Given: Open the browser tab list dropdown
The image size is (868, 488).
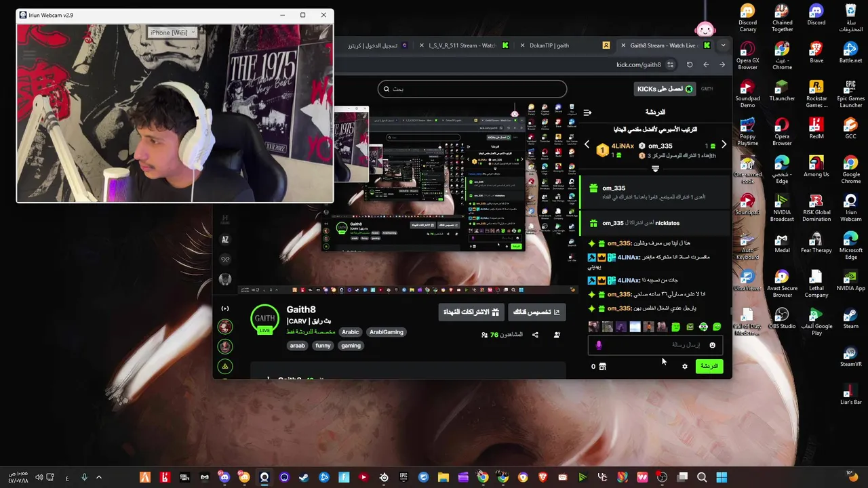Looking at the screenshot, I should click(x=723, y=45).
